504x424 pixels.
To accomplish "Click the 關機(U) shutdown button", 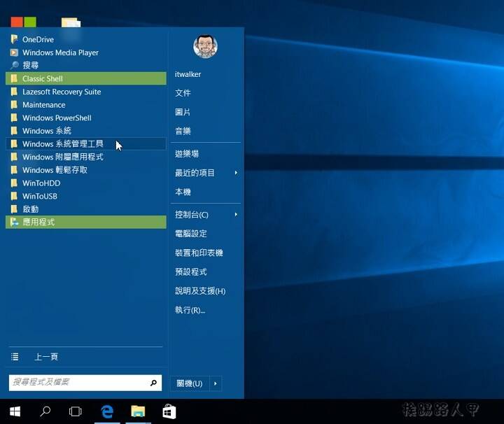I will click(190, 383).
